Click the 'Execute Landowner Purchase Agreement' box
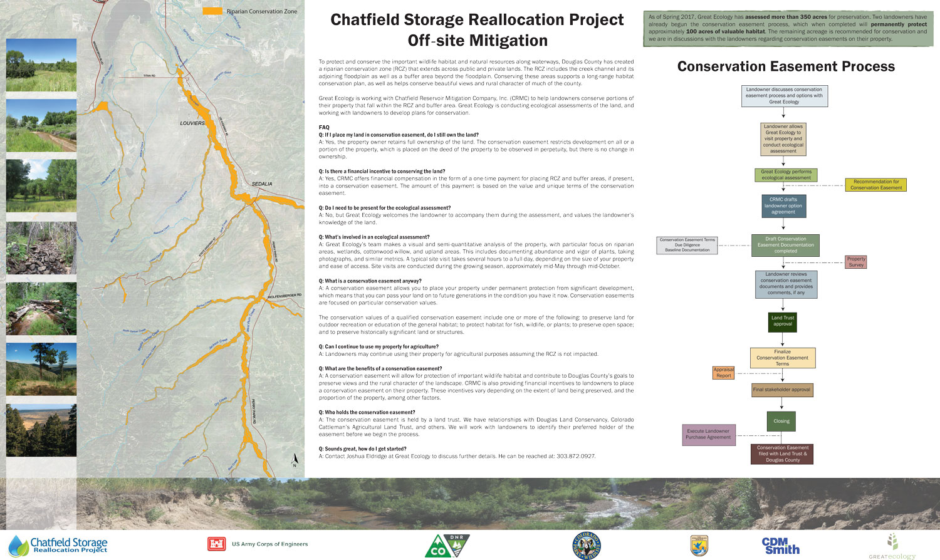Screen dimensions: 940x560 pyautogui.click(x=708, y=434)
